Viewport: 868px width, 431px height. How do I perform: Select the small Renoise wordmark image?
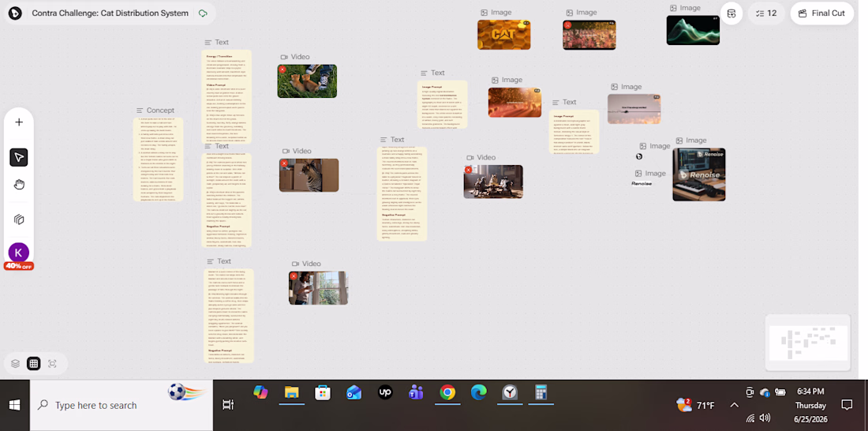pyautogui.click(x=642, y=183)
